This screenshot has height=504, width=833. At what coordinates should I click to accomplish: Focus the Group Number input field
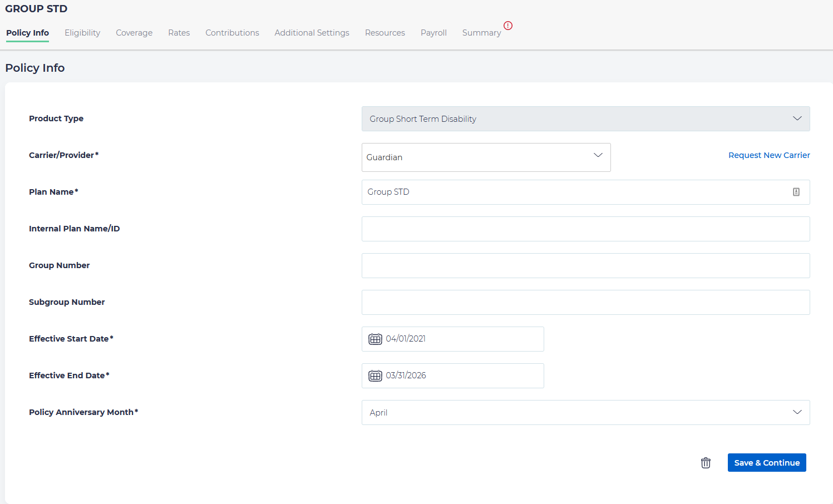[585, 265]
